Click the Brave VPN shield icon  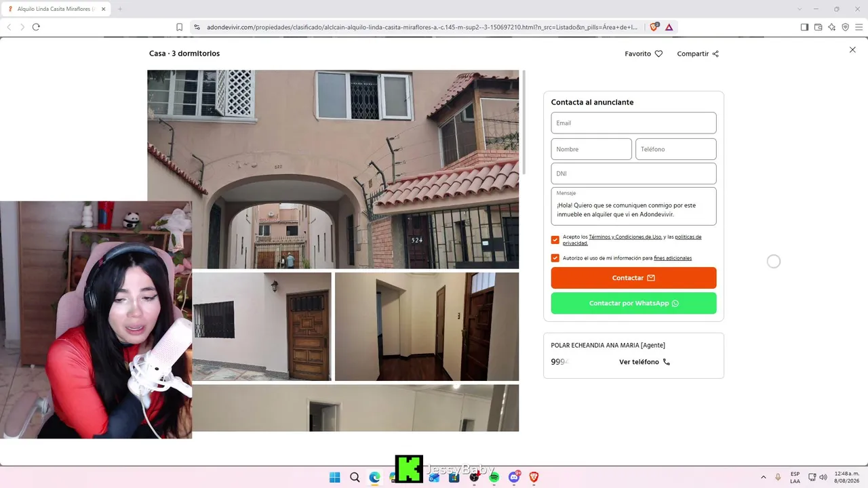click(845, 27)
